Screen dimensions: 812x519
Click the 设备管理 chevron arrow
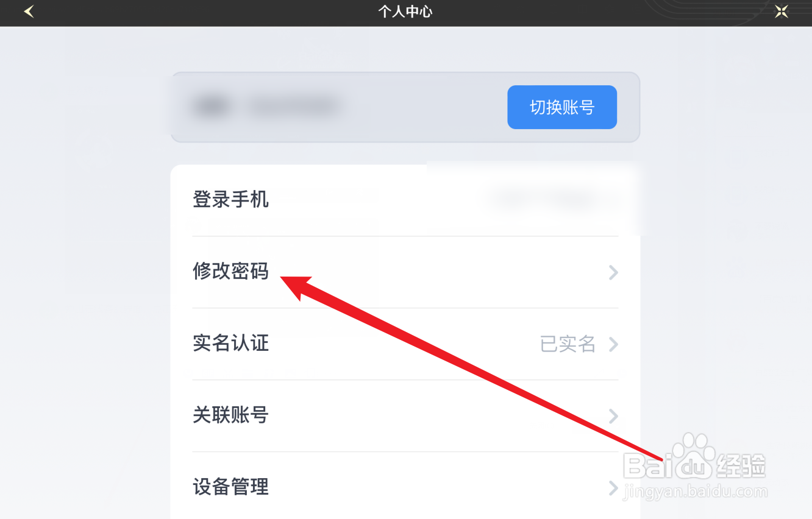(613, 488)
